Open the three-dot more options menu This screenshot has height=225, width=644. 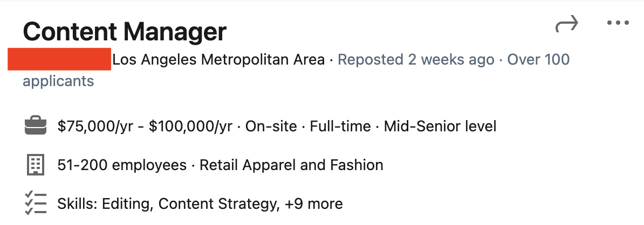point(618,23)
